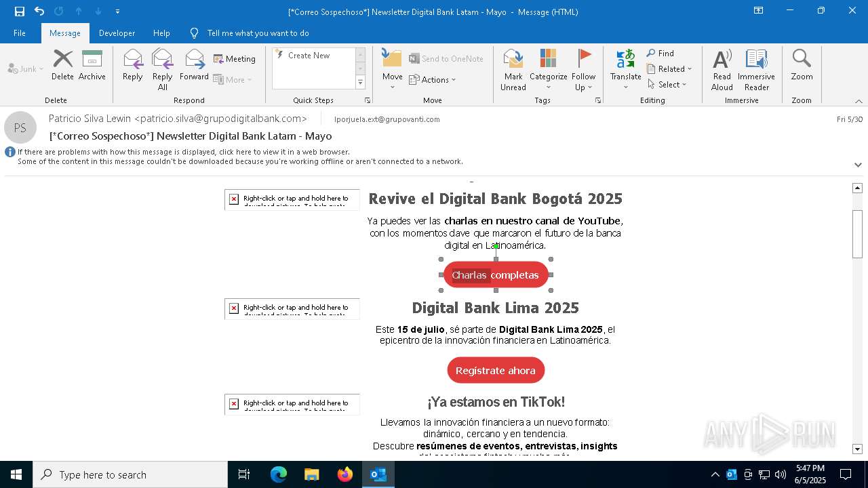Launch Microsoft Edge from taskbar

coord(279,474)
